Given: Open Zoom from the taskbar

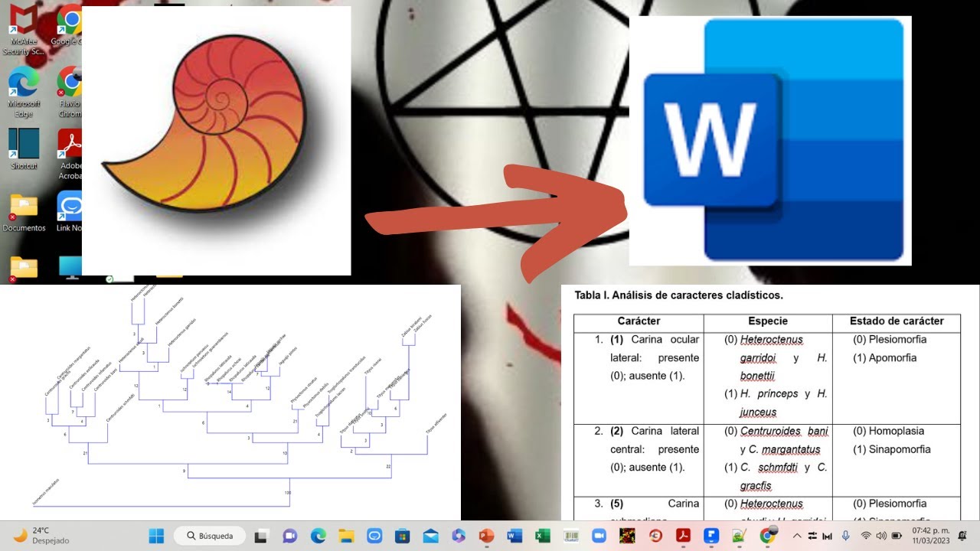Looking at the screenshot, I should [598, 536].
